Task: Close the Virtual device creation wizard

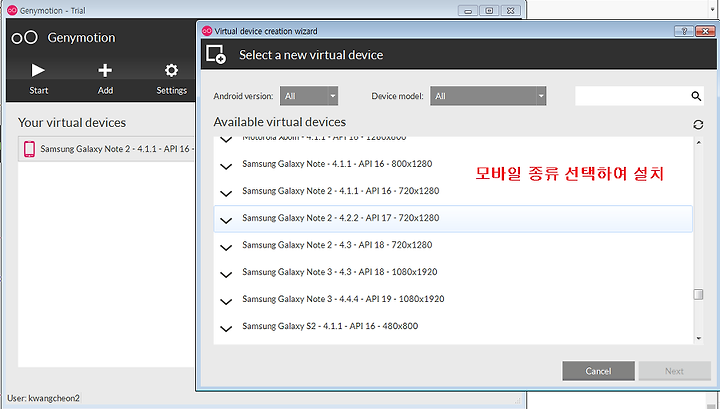Action: click(x=705, y=31)
